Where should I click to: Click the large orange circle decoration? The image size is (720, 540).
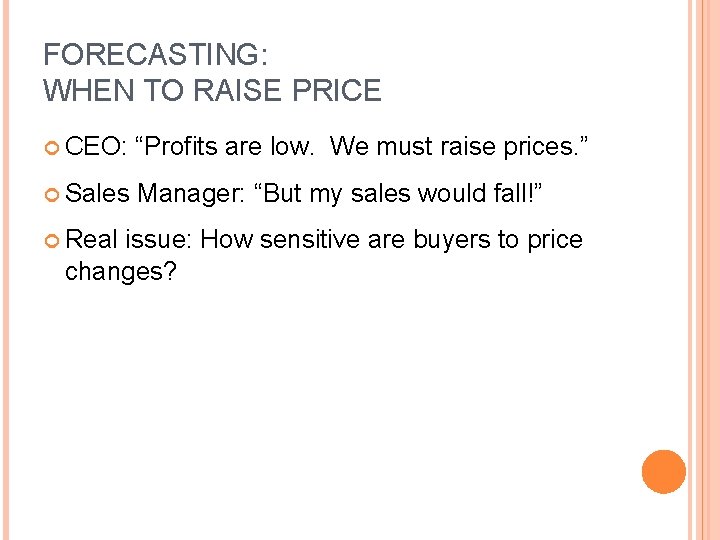[x=664, y=471]
